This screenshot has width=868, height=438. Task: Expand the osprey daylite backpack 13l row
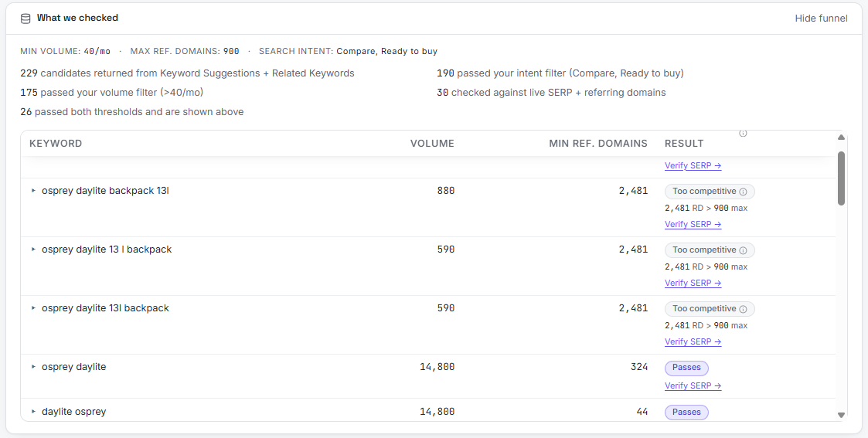click(x=33, y=191)
